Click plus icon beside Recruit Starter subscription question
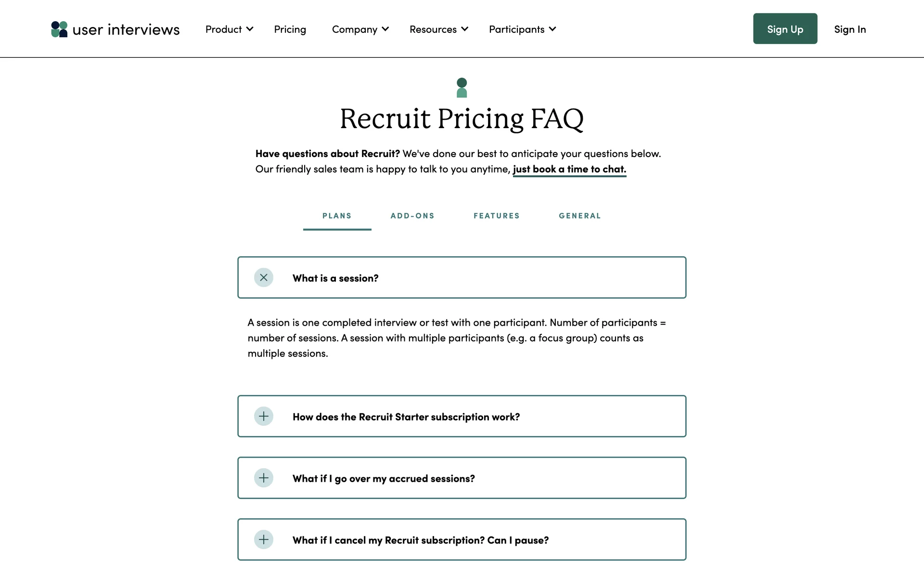The height and width of the screenshot is (578, 924). click(264, 417)
